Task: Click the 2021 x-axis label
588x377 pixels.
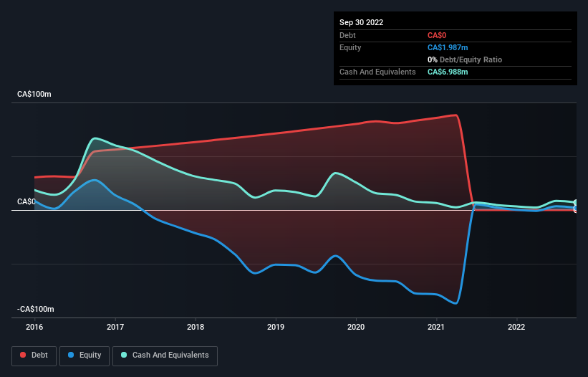Action: pos(436,327)
